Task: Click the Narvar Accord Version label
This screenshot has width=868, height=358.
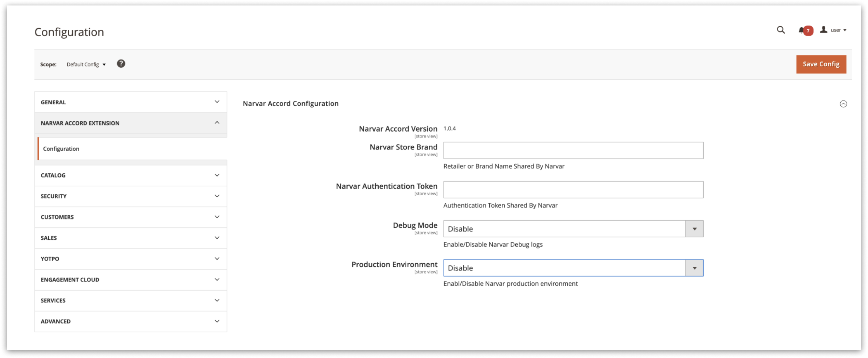Action: click(x=398, y=129)
